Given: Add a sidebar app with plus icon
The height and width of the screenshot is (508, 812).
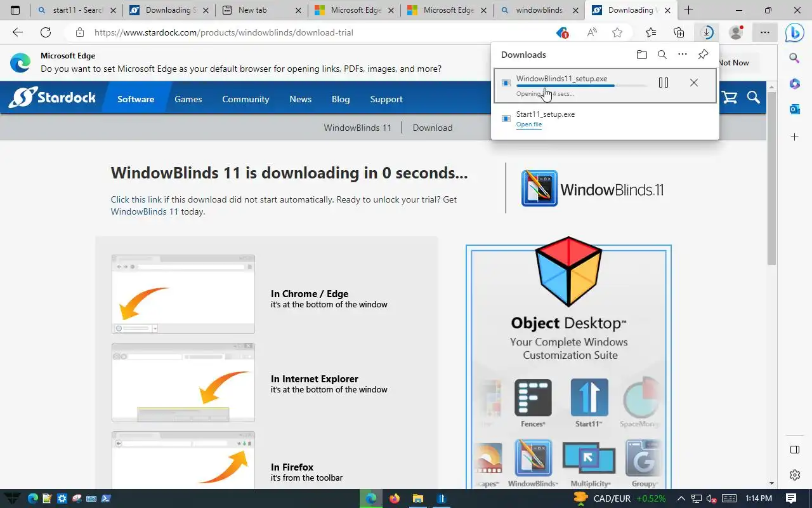Looking at the screenshot, I should click(794, 137).
